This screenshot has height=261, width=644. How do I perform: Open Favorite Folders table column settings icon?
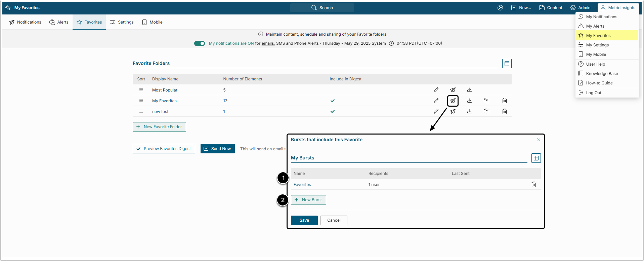tap(507, 64)
